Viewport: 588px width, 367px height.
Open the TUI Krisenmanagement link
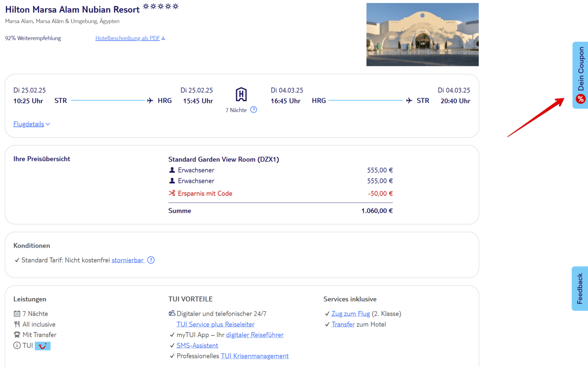(x=255, y=356)
